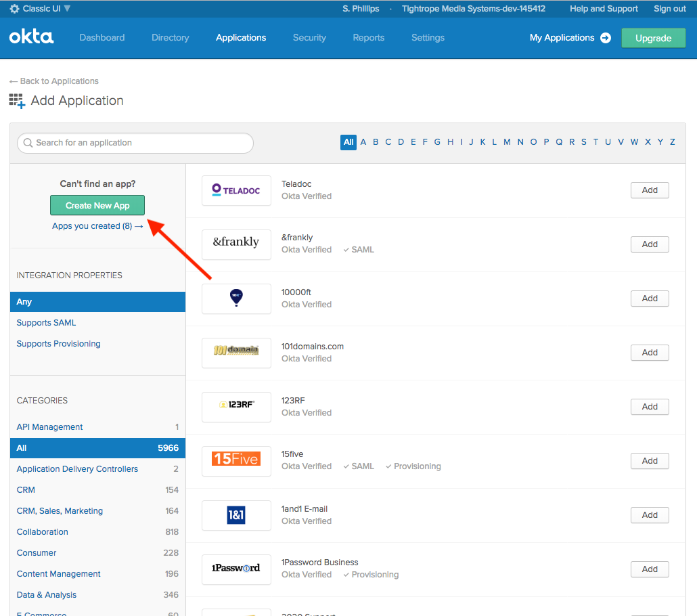Click the 1&1 app logo

(236, 516)
